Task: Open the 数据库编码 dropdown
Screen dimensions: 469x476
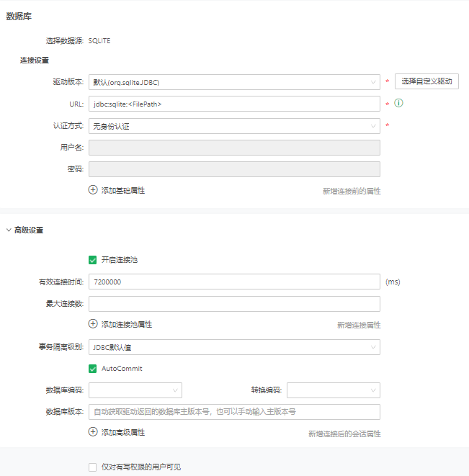Action: pyautogui.click(x=135, y=390)
